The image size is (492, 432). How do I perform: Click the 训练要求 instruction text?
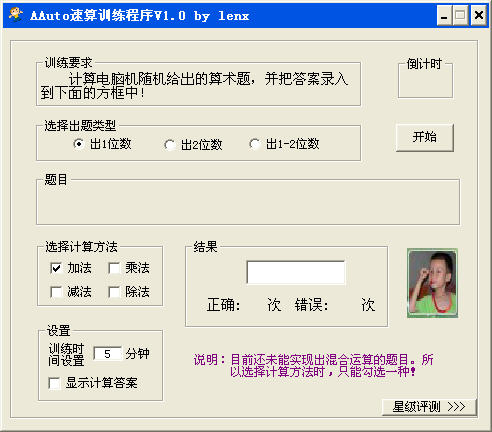194,86
